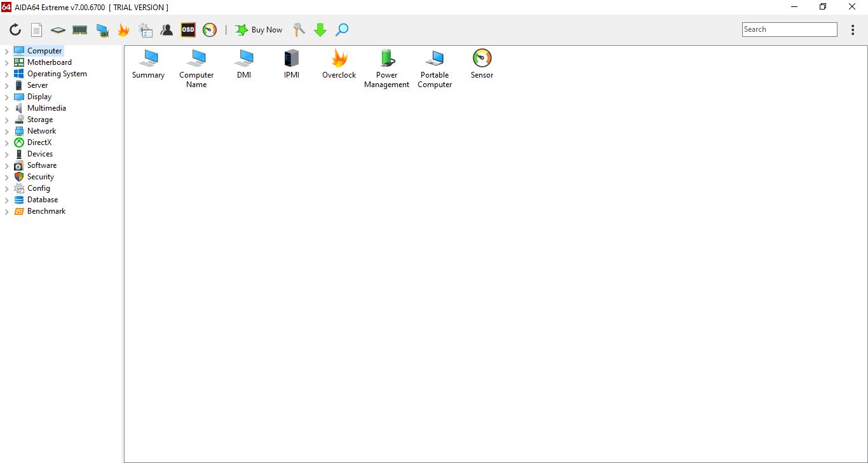The height and width of the screenshot is (463, 868).
Task: Select Benchmark in the sidebar tree
Action: pos(40,211)
